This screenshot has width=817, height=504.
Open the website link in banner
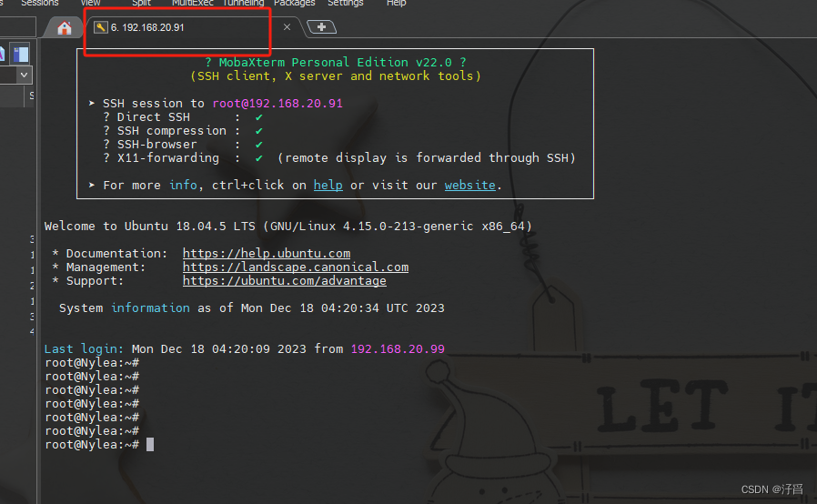coord(469,185)
